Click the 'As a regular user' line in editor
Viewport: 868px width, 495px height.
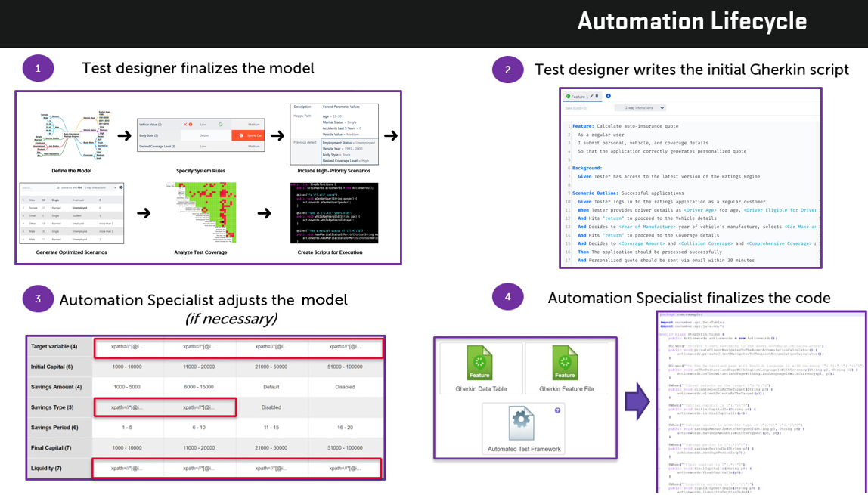pos(600,135)
